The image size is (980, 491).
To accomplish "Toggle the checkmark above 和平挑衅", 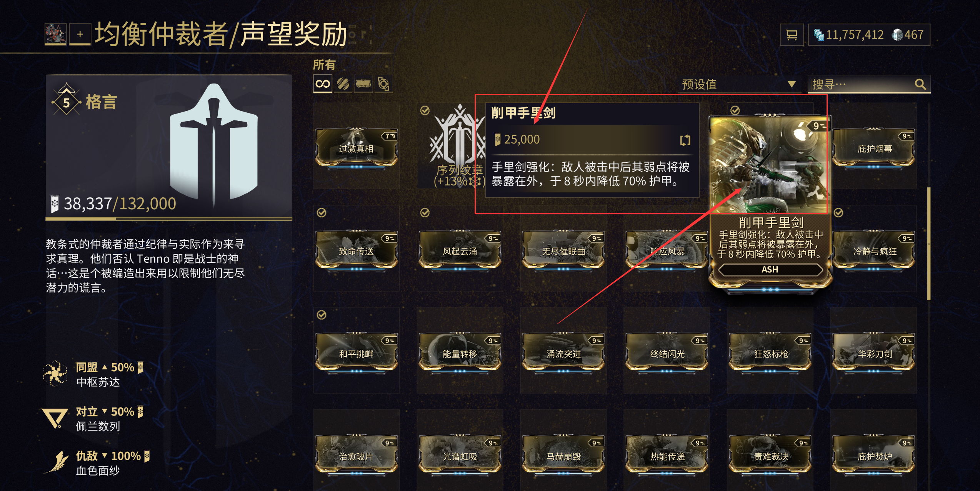I will (x=322, y=315).
